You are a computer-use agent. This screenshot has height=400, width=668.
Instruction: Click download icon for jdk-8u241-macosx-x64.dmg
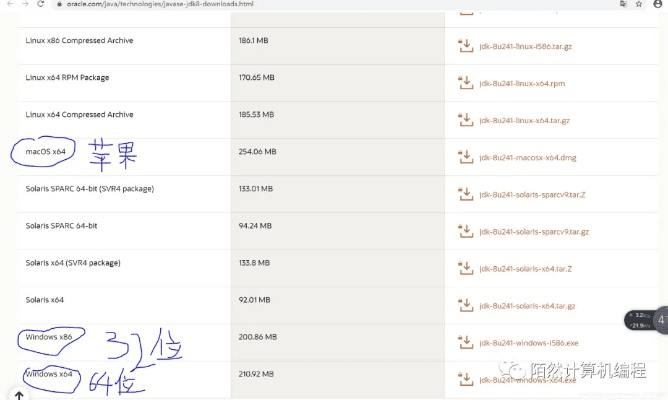pos(464,157)
